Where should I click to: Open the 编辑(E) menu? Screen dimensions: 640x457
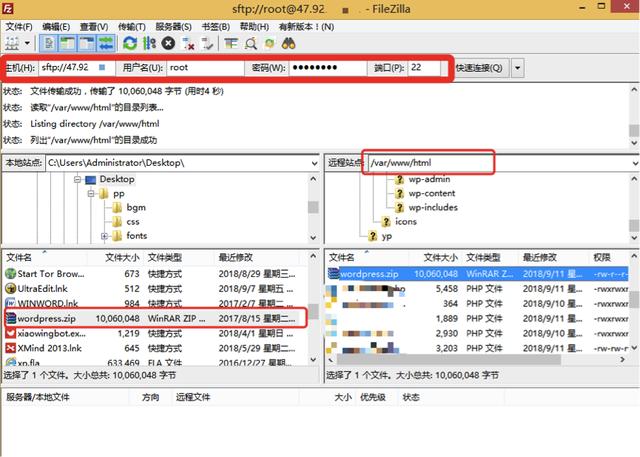coord(56,27)
